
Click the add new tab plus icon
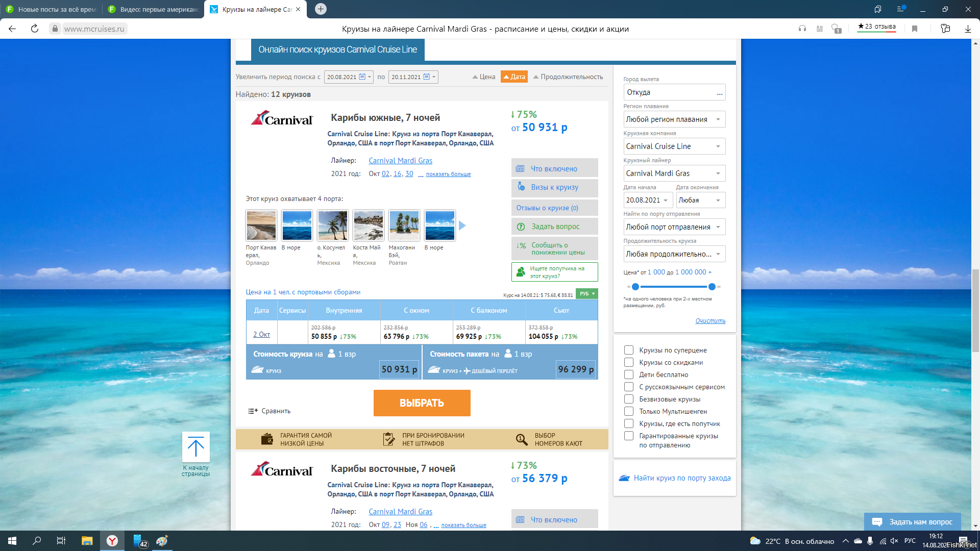pyautogui.click(x=321, y=9)
